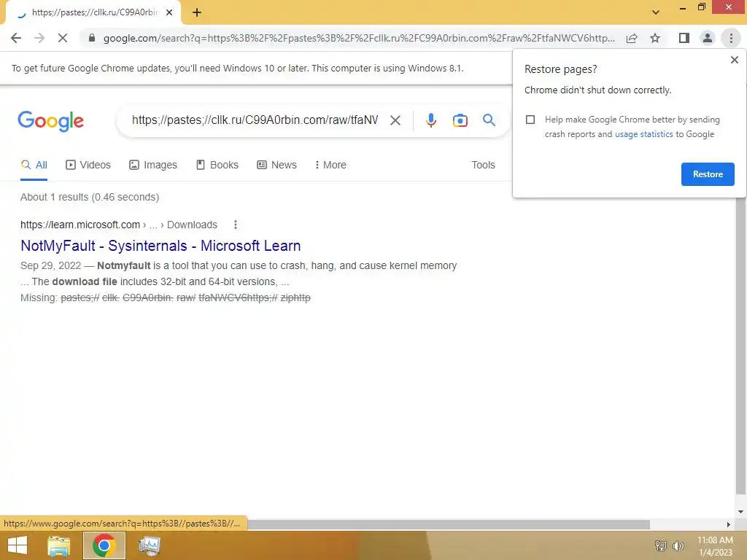The height and width of the screenshot is (560, 747).
Task: Select the All results tab
Action: (34, 165)
